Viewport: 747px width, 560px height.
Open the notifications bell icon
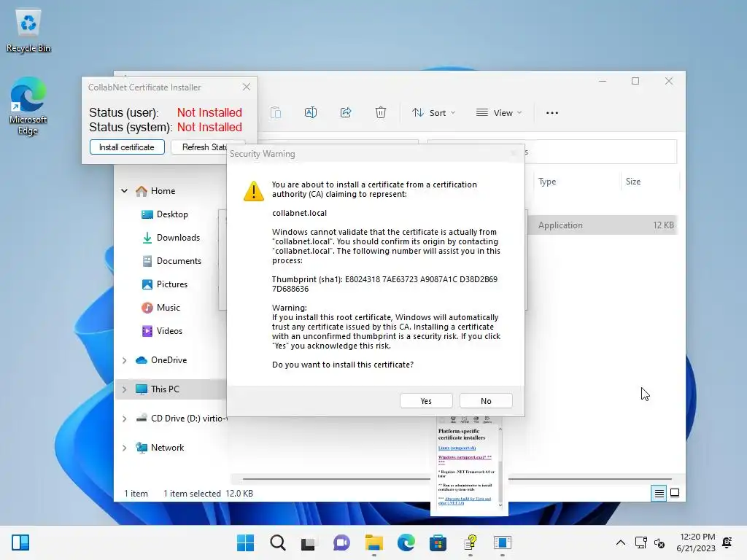[x=727, y=542]
